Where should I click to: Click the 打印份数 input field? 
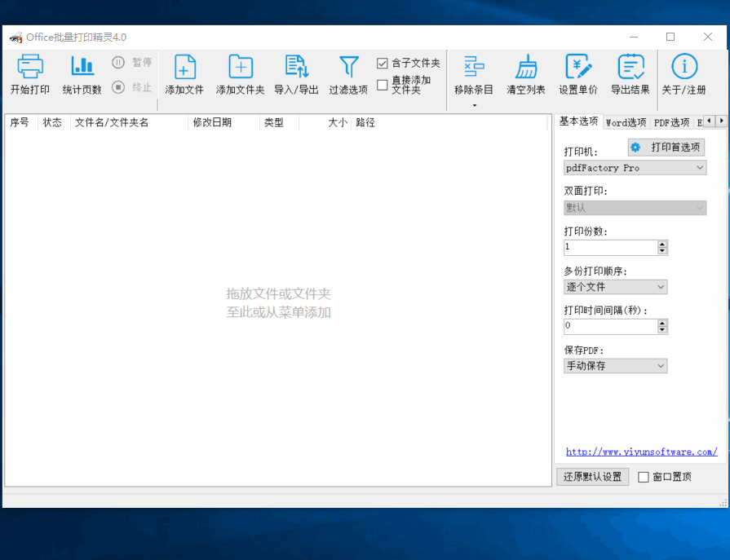click(611, 248)
